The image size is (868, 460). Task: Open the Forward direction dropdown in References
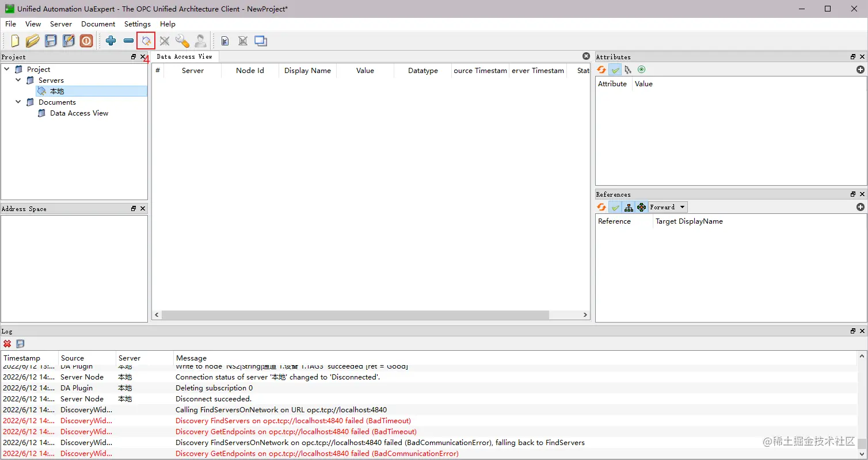668,207
